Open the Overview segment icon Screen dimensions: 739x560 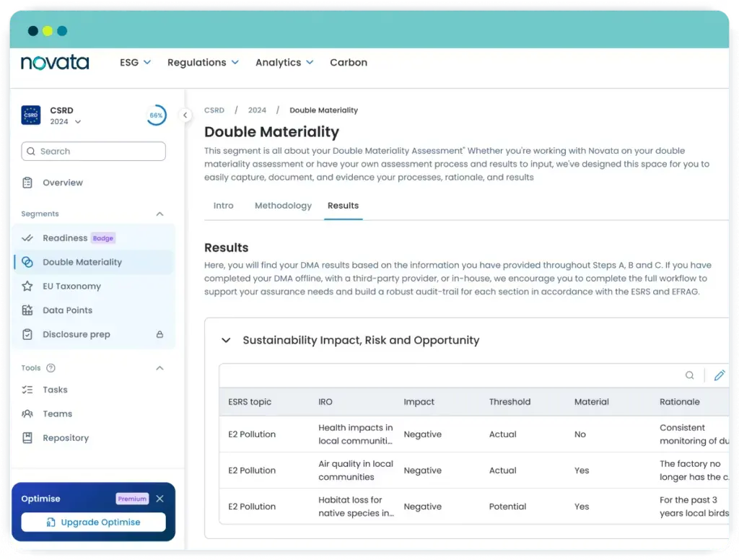(27, 183)
